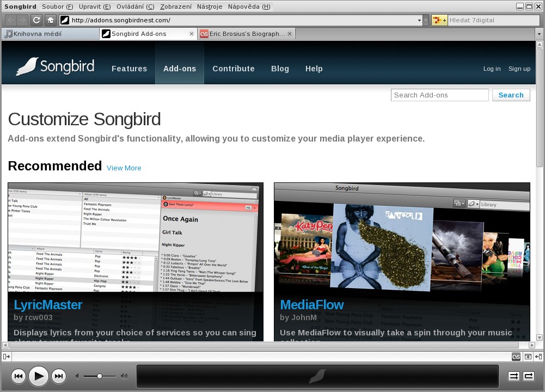The width and height of the screenshot is (545, 392).
Task: Reload the current page
Action: [36, 20]
